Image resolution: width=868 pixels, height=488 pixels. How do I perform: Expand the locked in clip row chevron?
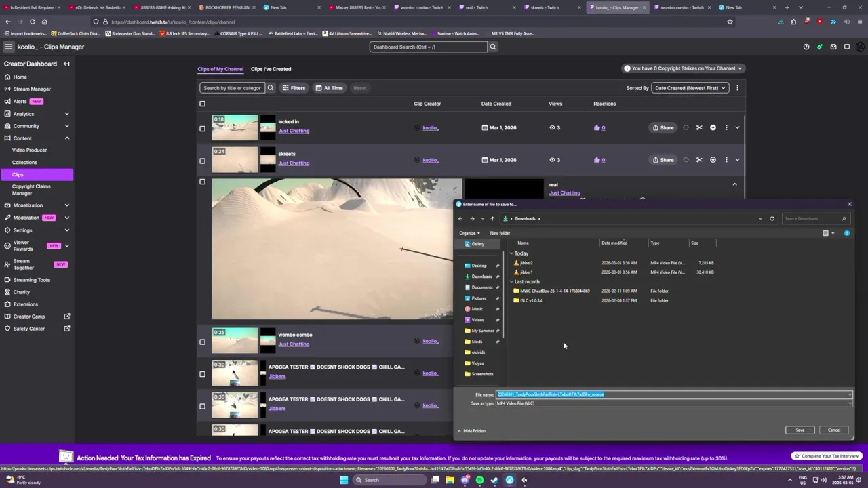click(x=737, y=127)
